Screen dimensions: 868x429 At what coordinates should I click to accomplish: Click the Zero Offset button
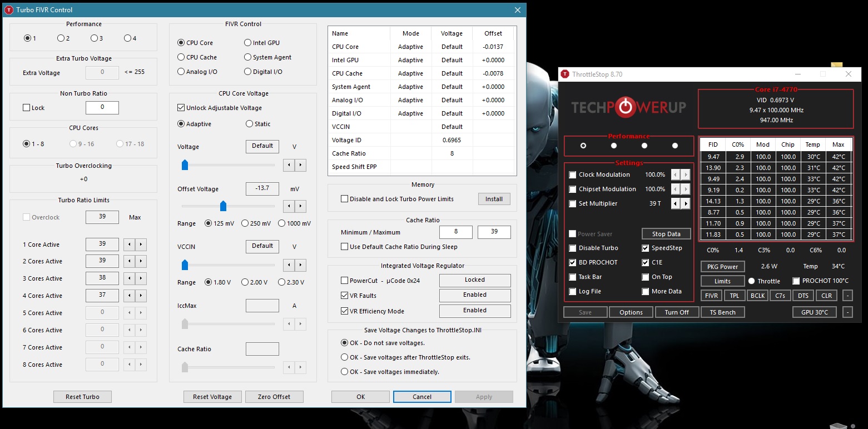274,397
